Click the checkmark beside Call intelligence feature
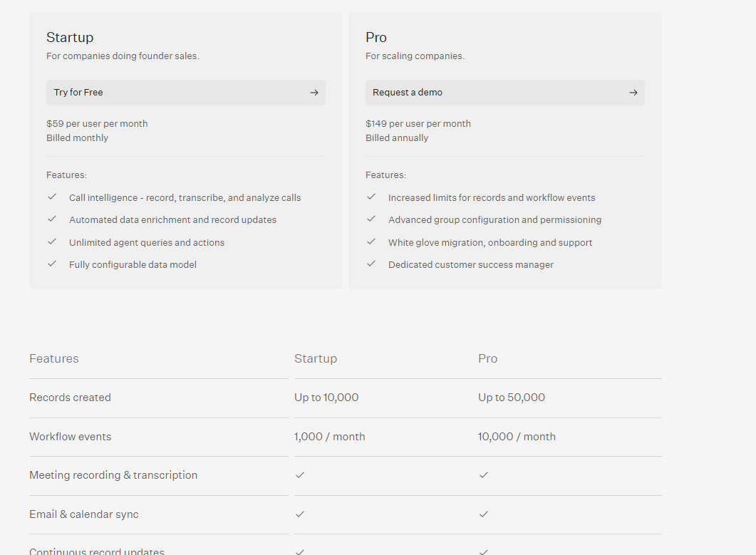 coord(52,197)
